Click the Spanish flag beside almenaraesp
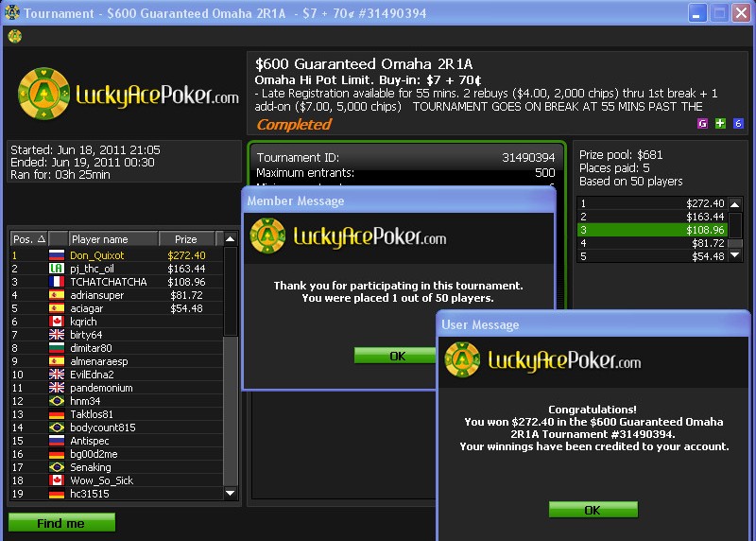 tap(57, 361)
